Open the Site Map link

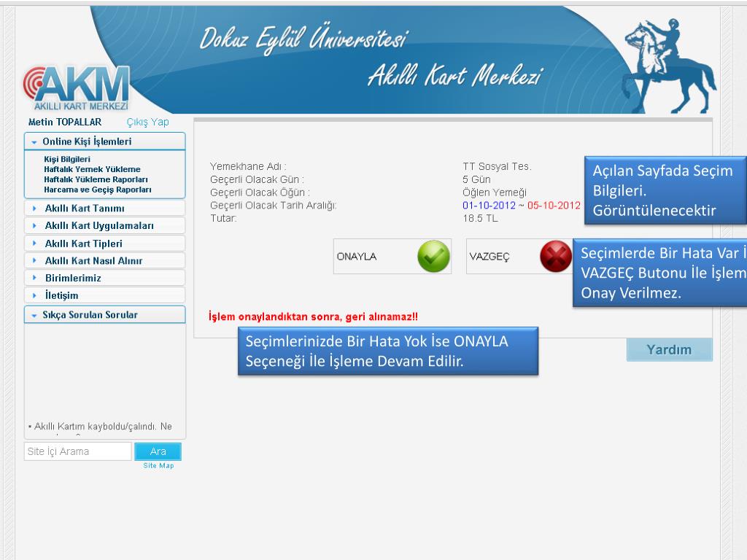158,465
